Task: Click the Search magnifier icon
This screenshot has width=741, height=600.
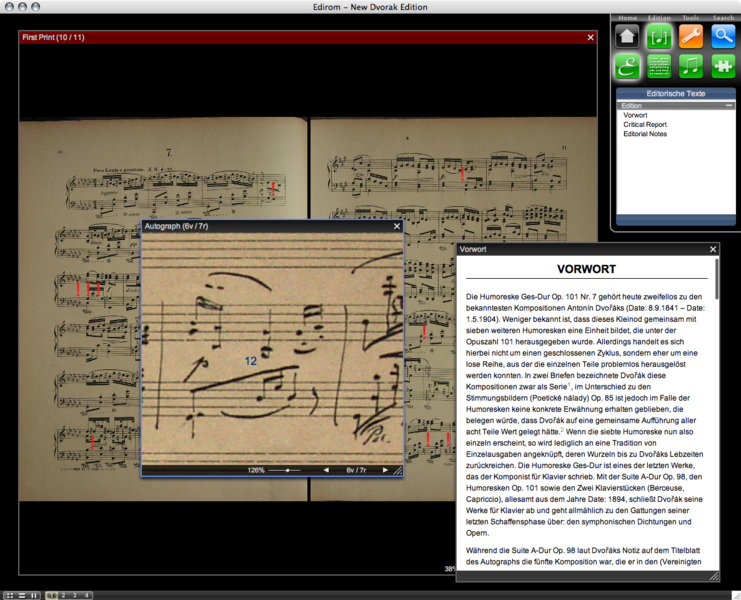Action: click(x=723, y=36)
